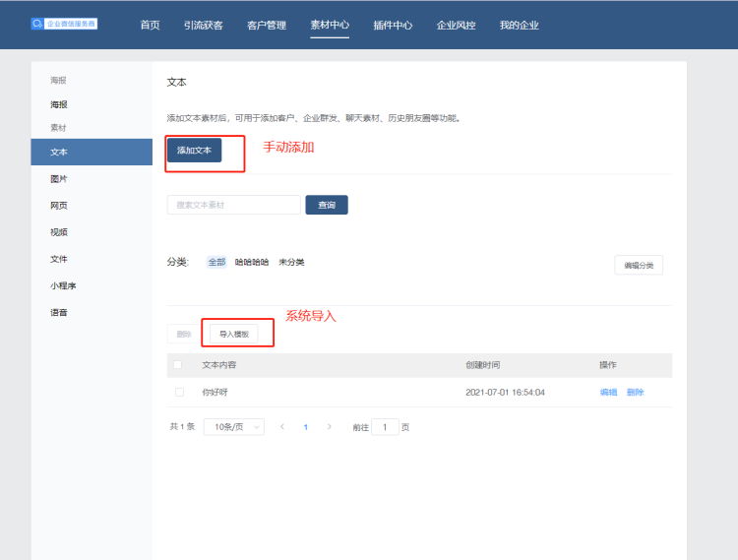Image resolution: width=738 pixels, height=560 pixels.
Task: Click the 编辑分类 button
Action: (639, 265)
